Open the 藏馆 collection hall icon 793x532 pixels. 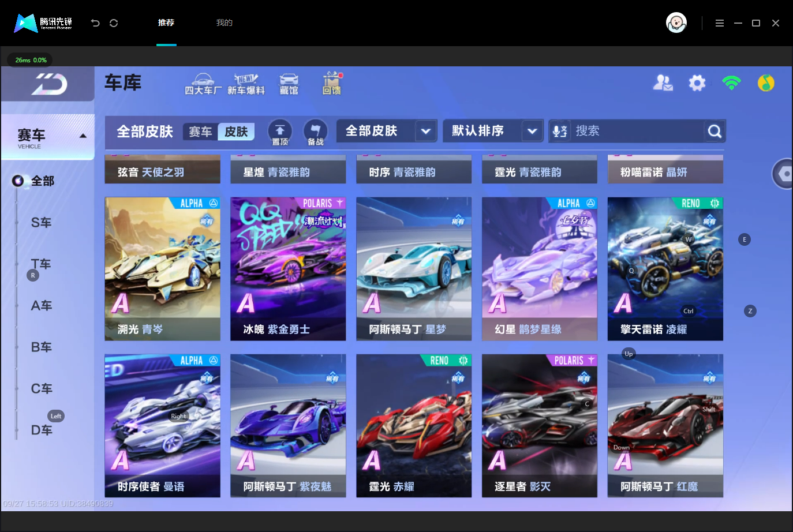point(289,84)
